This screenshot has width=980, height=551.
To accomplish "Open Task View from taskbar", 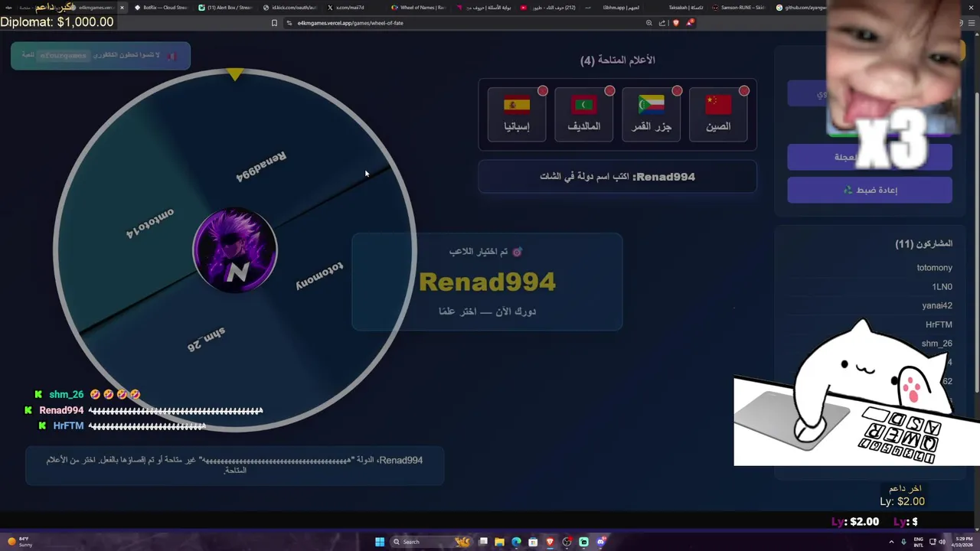I will (x=483, y=542).
